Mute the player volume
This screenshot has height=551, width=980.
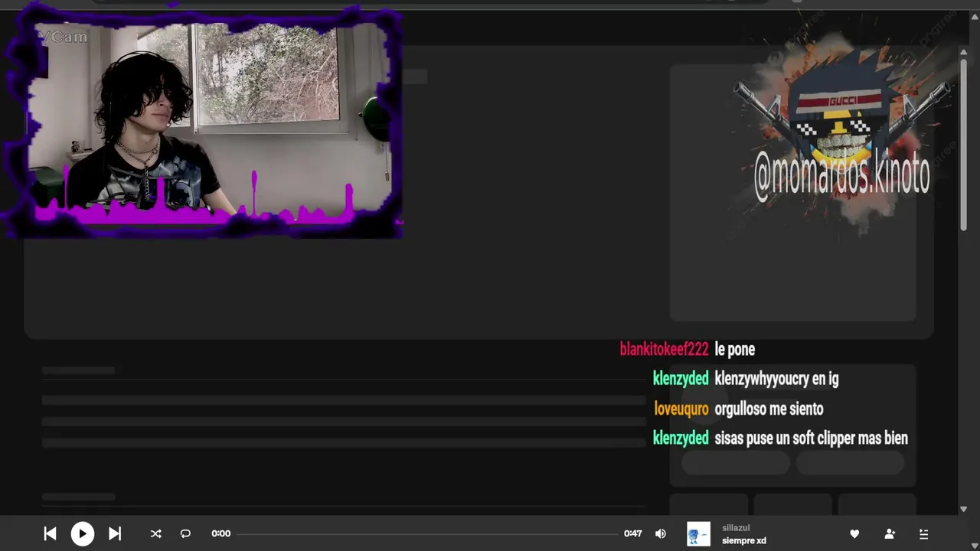pos(661,533)
